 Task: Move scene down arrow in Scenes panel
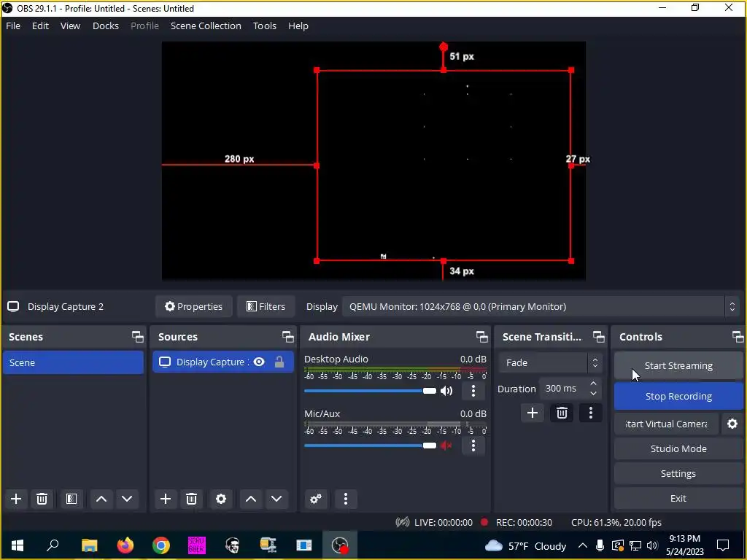click(127, 499)
